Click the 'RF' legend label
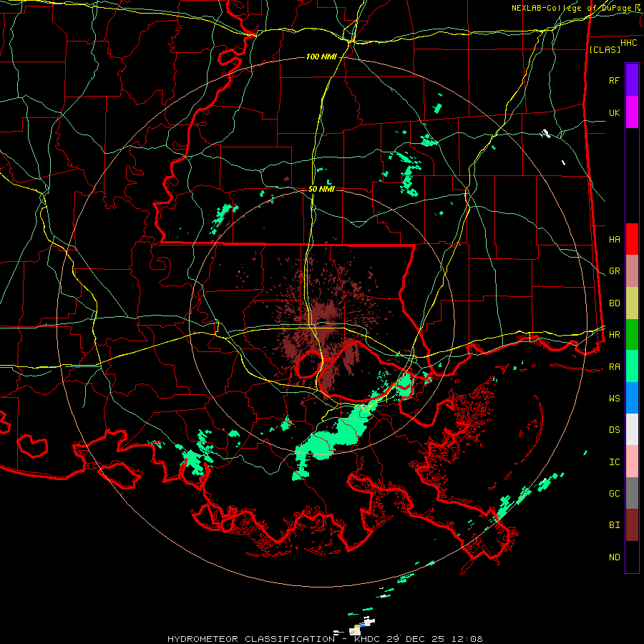644x644 pixels. (614, 80)
